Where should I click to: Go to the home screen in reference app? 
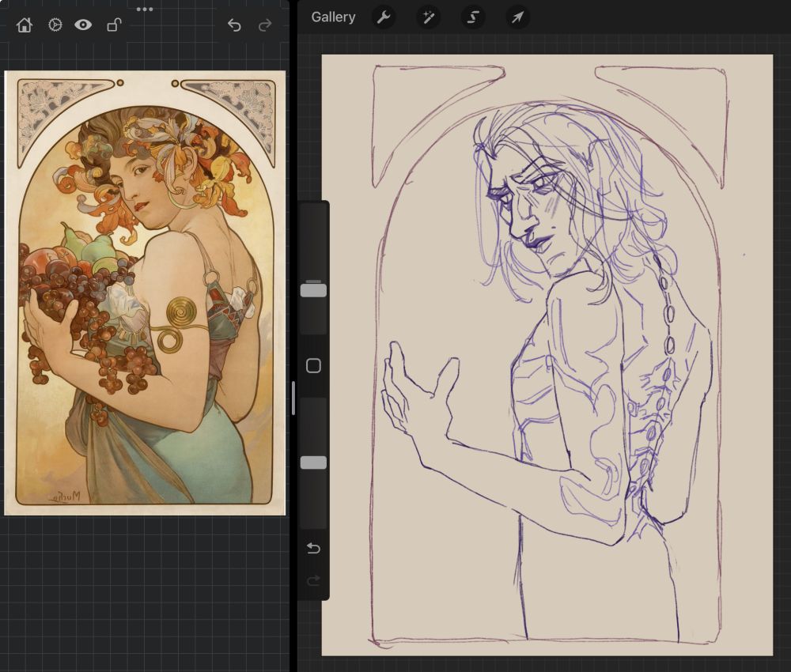click(x=25, y=25)
